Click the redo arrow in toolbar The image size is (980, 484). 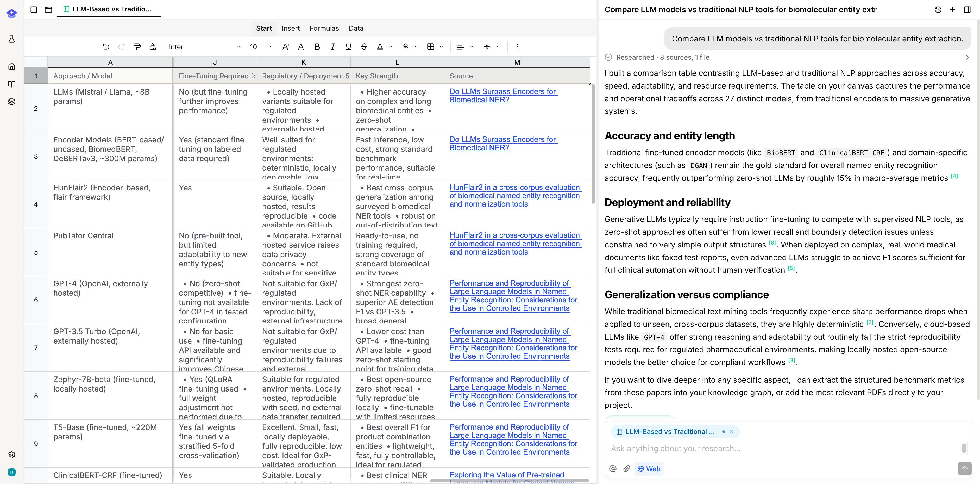121,47
